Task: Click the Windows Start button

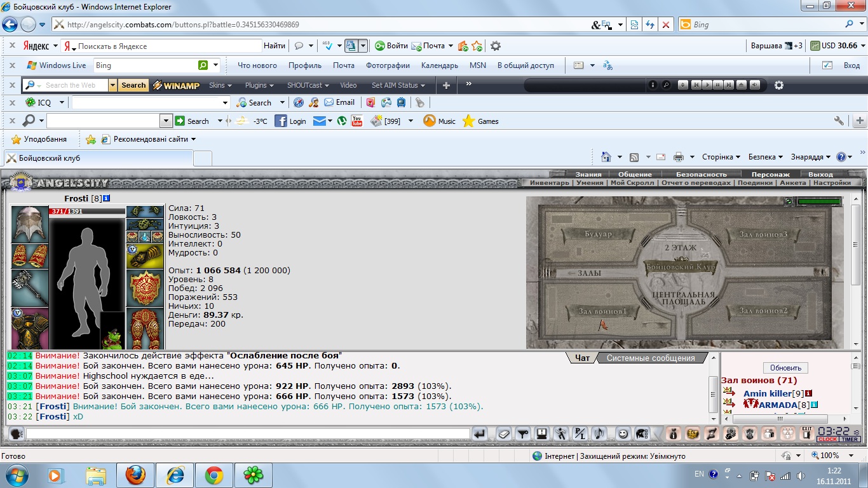Action: tap(17, 475)
